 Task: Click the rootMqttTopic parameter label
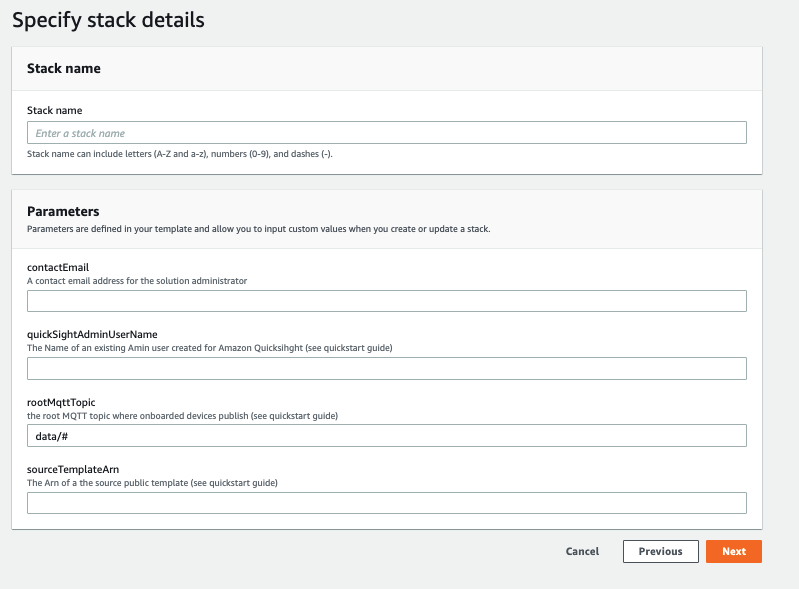61,403
